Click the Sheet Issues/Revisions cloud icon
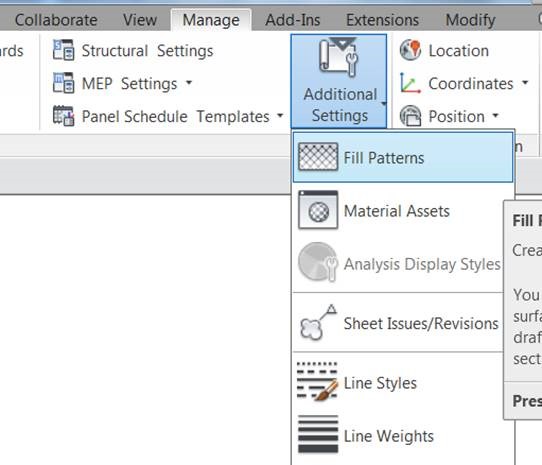The image size is (542, 465). coord(318,323)
